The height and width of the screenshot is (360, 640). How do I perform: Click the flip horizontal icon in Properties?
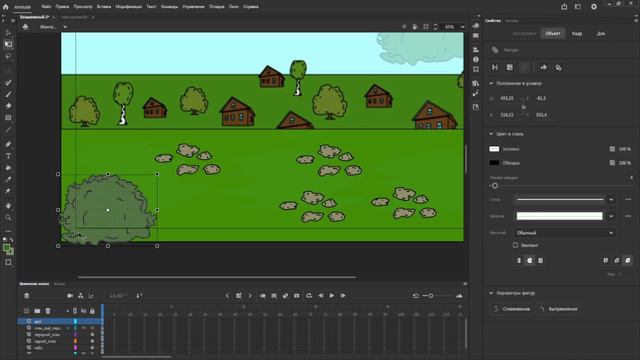pyautogui.click(x=495, y=67)
